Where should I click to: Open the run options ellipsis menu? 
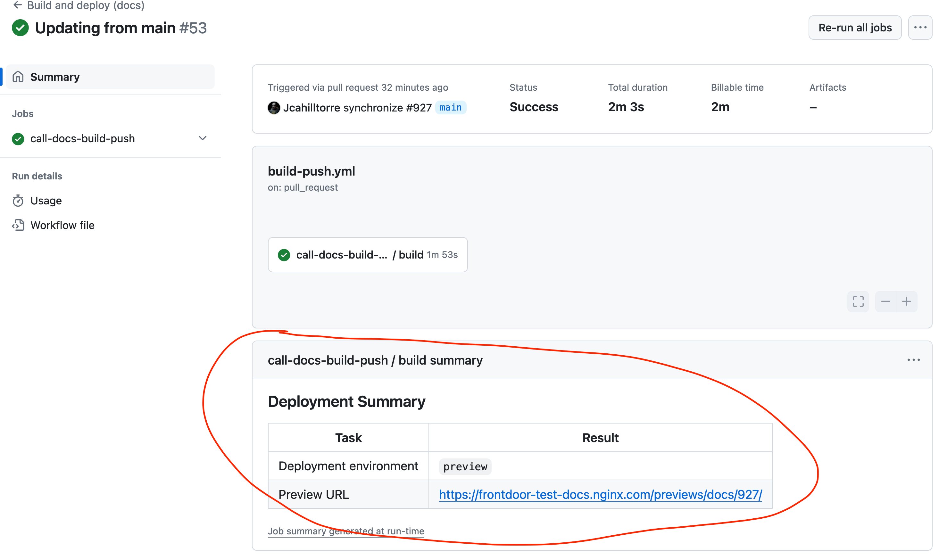(920, 28)
